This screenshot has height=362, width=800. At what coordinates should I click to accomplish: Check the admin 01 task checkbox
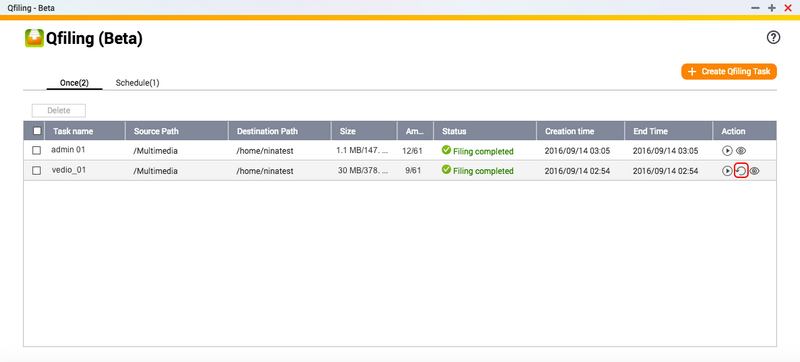click(36, 150)
